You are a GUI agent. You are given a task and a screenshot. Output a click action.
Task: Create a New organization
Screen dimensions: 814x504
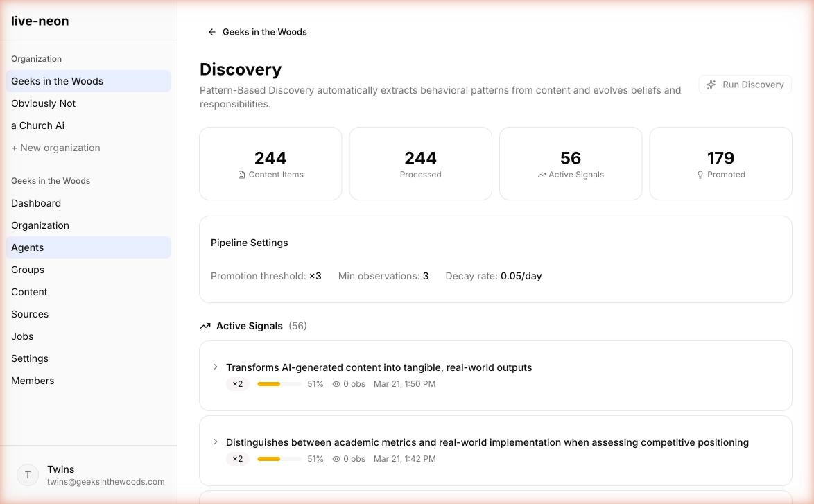[x=55, y=148]
